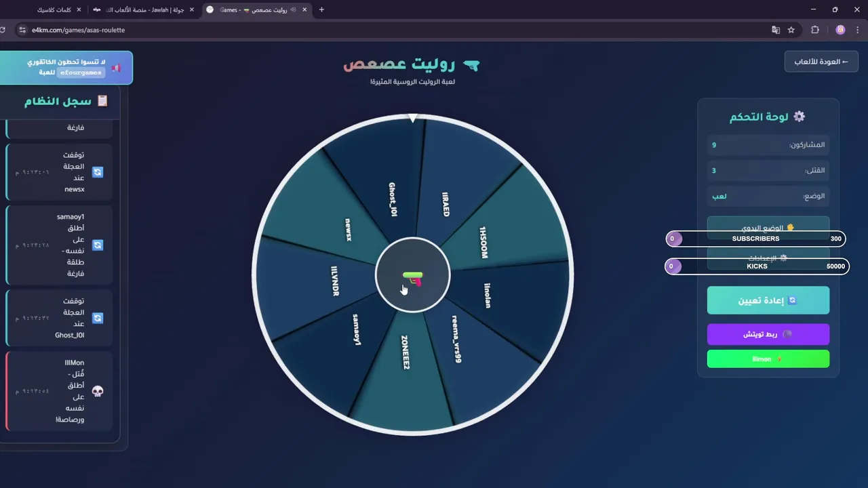
Task: Click the refresh icon on the Ghost_I0I stopped log entry
Action: [98, 318]
